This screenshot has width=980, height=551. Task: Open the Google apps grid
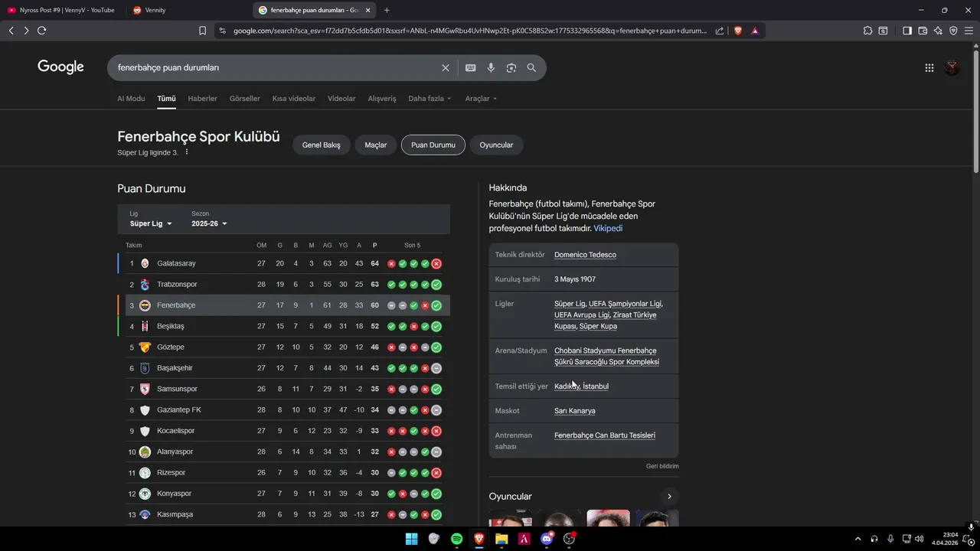click(929, 67)
